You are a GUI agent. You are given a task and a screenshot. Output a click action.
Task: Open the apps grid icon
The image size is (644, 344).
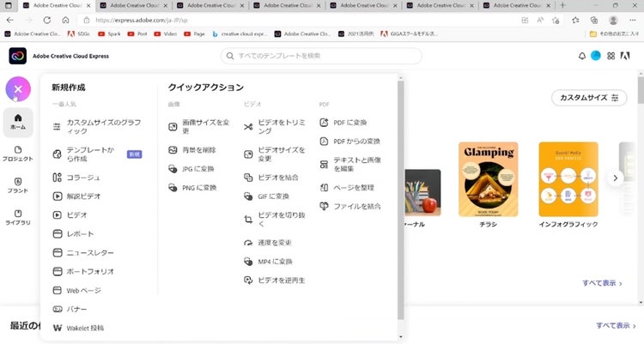(x=611, y=56)
